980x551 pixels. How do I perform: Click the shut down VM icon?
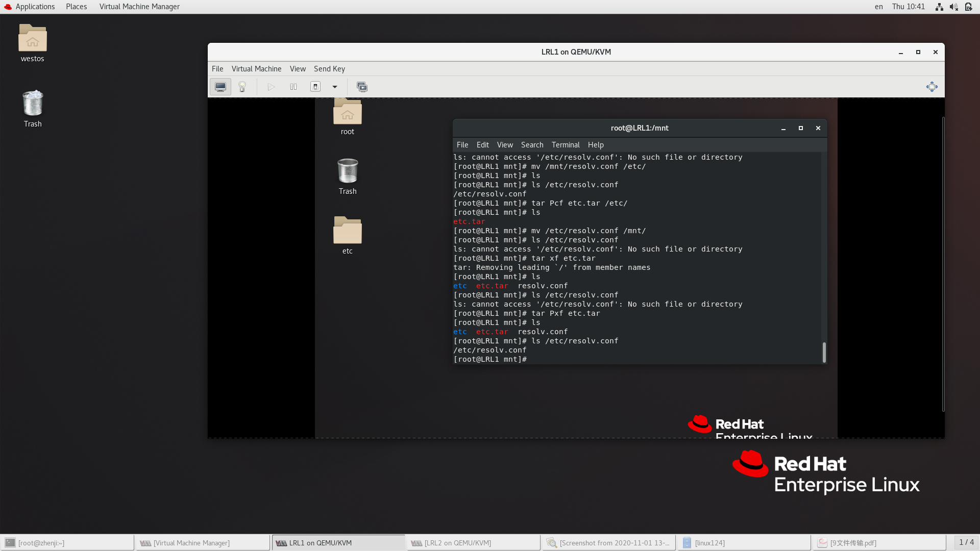[315, 87]
